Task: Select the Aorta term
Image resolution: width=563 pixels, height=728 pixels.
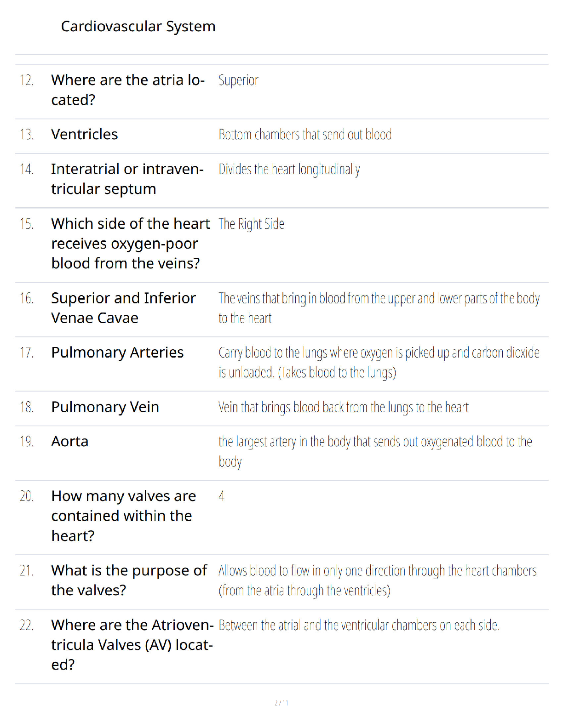Action: (x=70, y=442)
